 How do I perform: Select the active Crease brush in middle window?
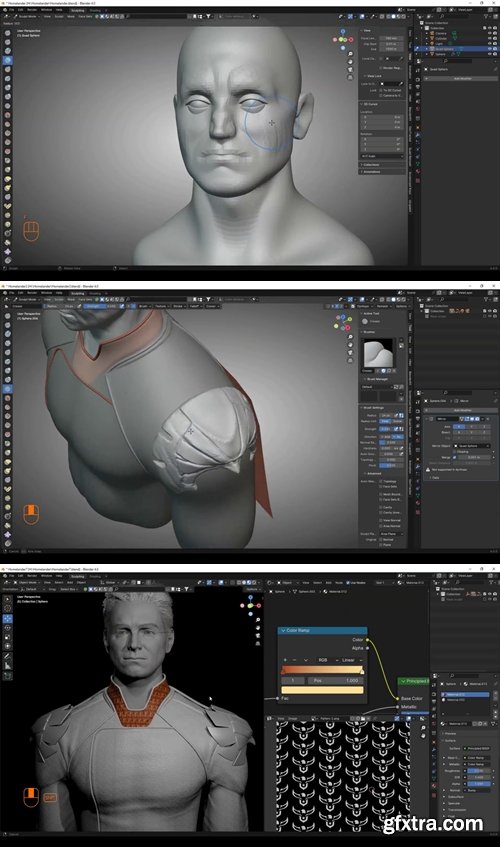(8, 388)
